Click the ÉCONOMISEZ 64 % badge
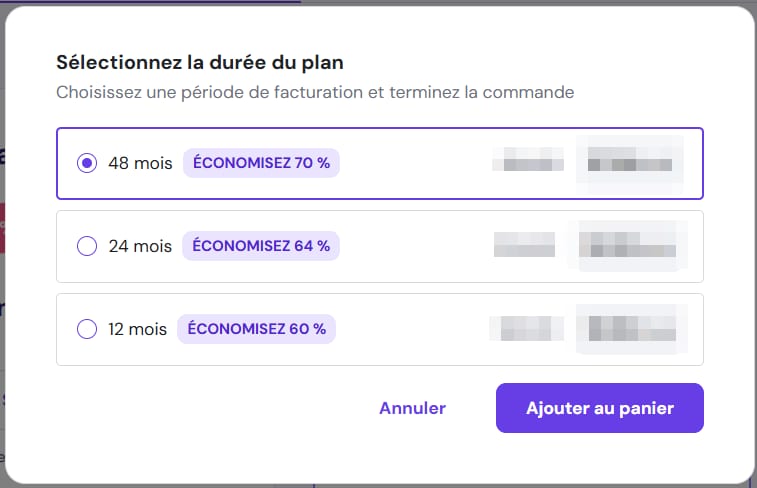Screen dimensions: 757x488 pyautogui.click(x=261, y=245)
